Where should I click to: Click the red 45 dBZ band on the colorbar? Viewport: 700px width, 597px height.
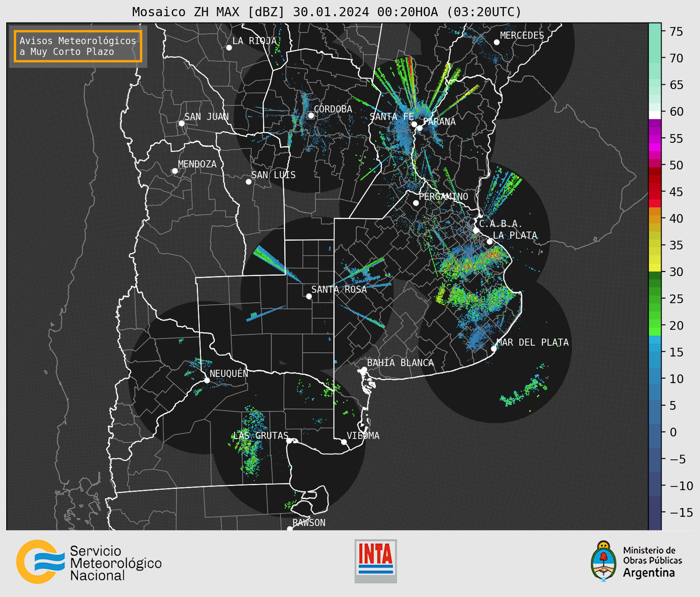[x=655, y=192]
